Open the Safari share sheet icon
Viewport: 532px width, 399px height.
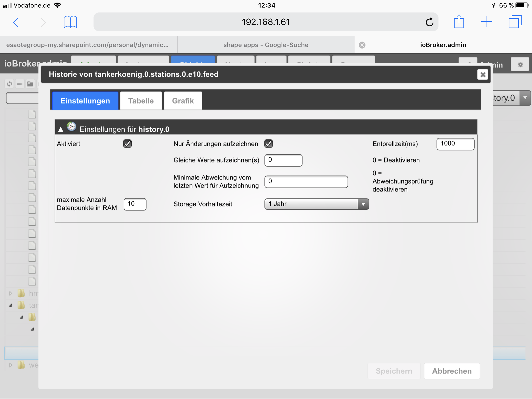(459, 22)
